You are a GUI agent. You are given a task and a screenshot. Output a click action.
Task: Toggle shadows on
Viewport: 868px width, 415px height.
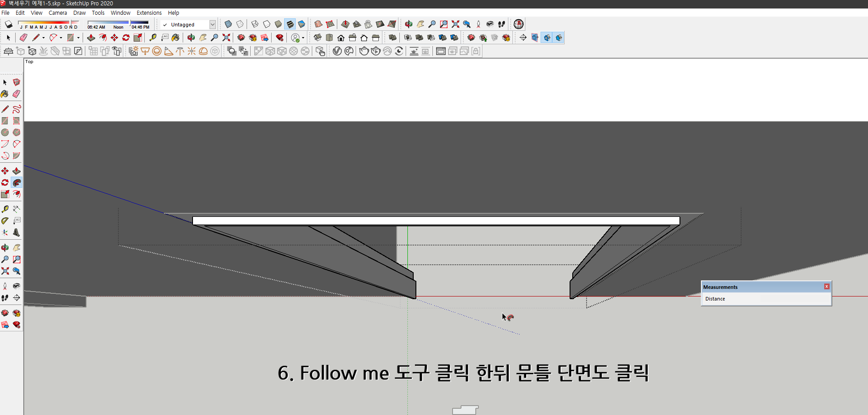pos(8,24)
